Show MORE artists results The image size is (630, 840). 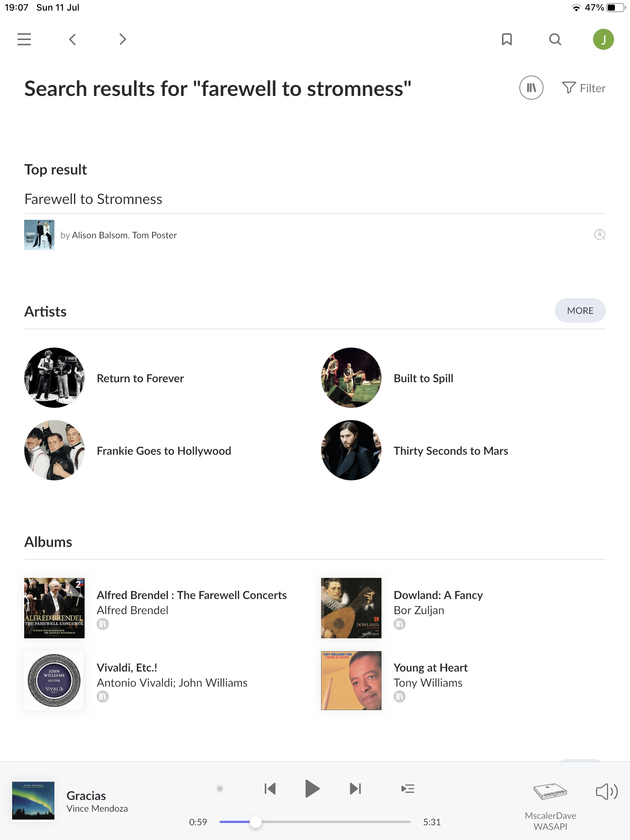(x=579, y=310)
